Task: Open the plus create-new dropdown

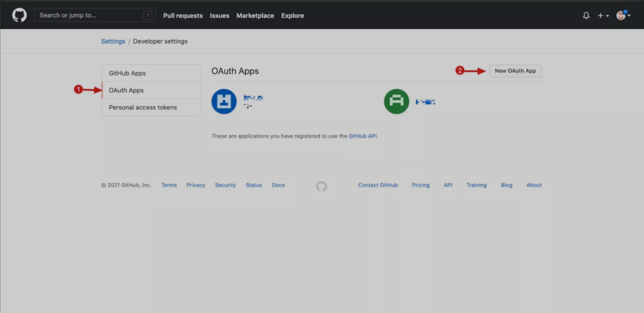Action: click(x=603, y=16)
